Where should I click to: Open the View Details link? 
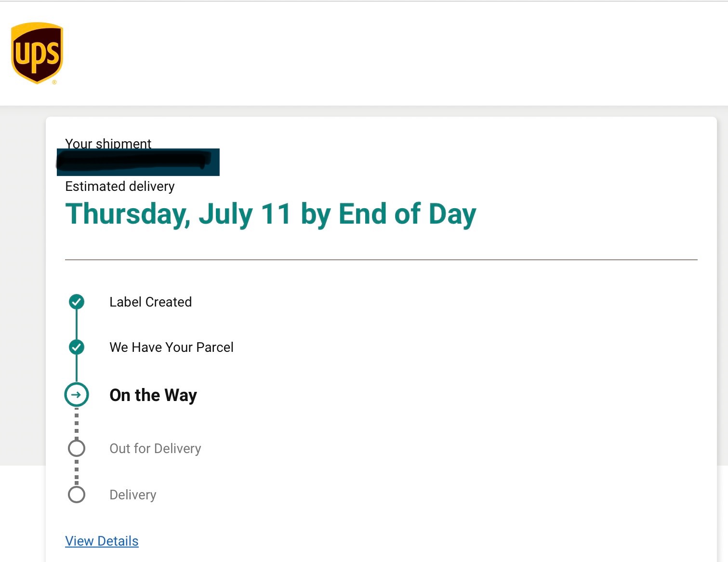[102, 541]
